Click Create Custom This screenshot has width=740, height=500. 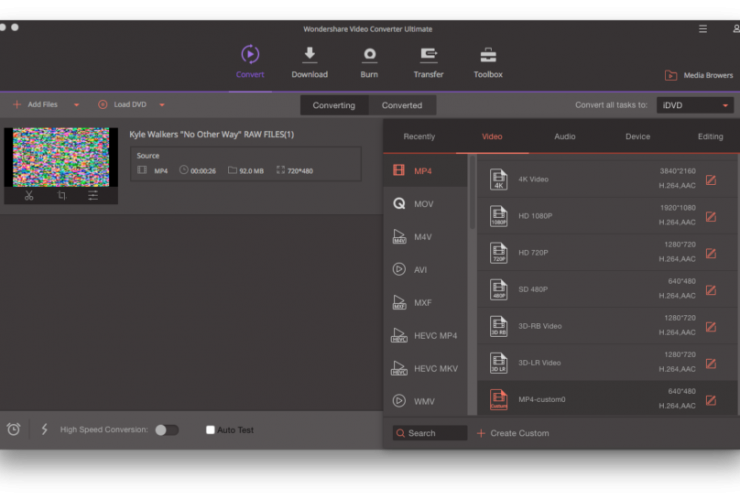(513, 433)
